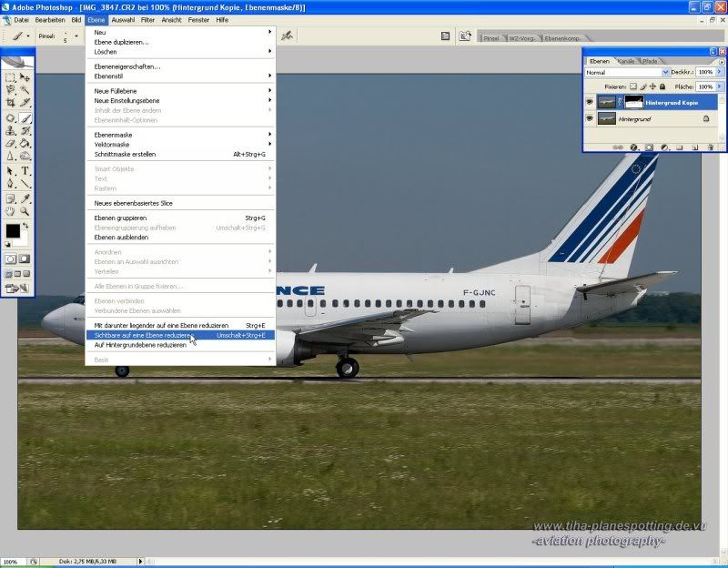Select the Lasso tool
The height and width of the screenshot is (568, 728).
(10, 89)
